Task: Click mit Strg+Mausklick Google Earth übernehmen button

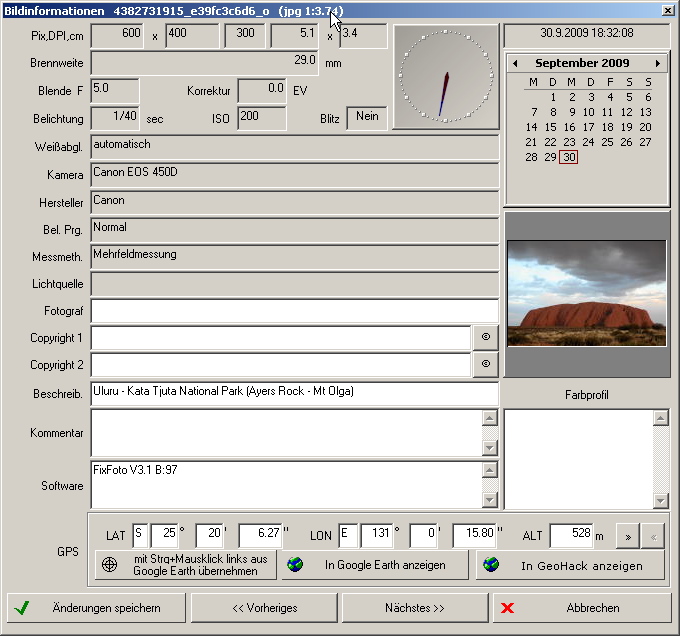Action: (x=186, y=565)
